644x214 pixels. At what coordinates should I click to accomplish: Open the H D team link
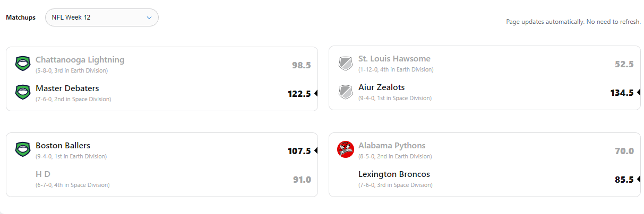42,174
